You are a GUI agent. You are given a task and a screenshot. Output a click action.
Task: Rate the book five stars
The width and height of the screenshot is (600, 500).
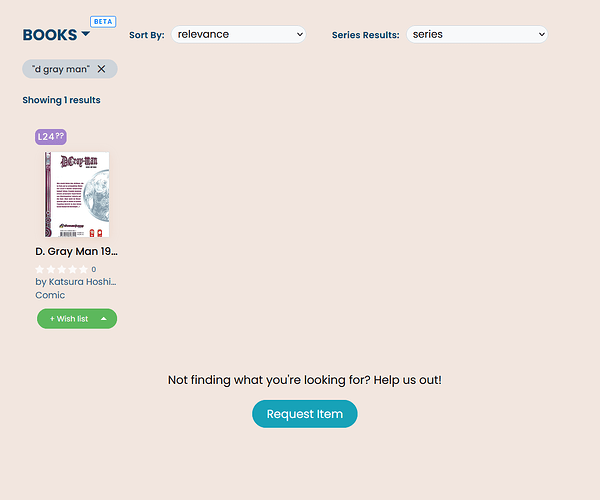[x=83, y=270]
